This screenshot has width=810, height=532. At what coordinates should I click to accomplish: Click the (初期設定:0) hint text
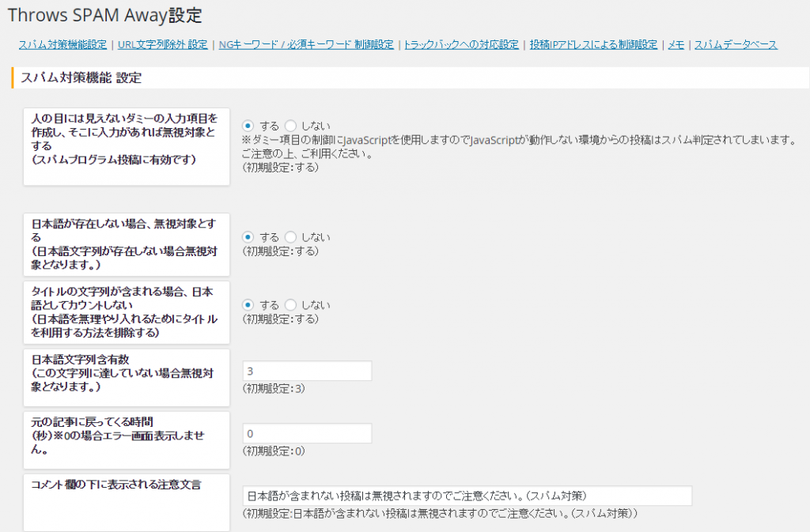click(274, 451)
